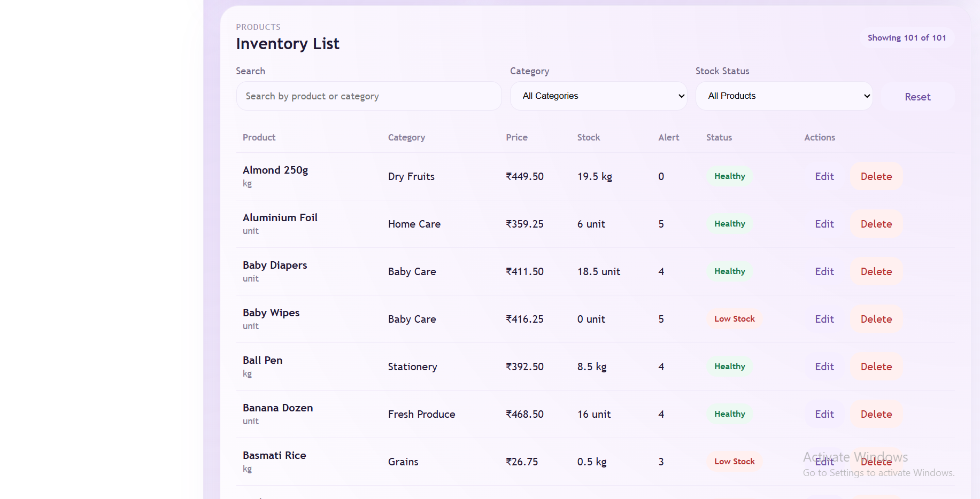Click the Category column header

406,137
